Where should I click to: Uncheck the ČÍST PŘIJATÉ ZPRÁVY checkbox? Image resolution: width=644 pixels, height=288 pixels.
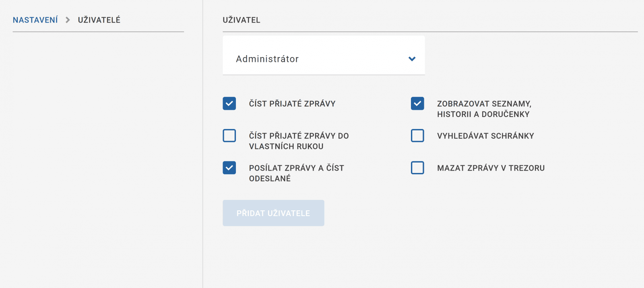pos(229,103)
